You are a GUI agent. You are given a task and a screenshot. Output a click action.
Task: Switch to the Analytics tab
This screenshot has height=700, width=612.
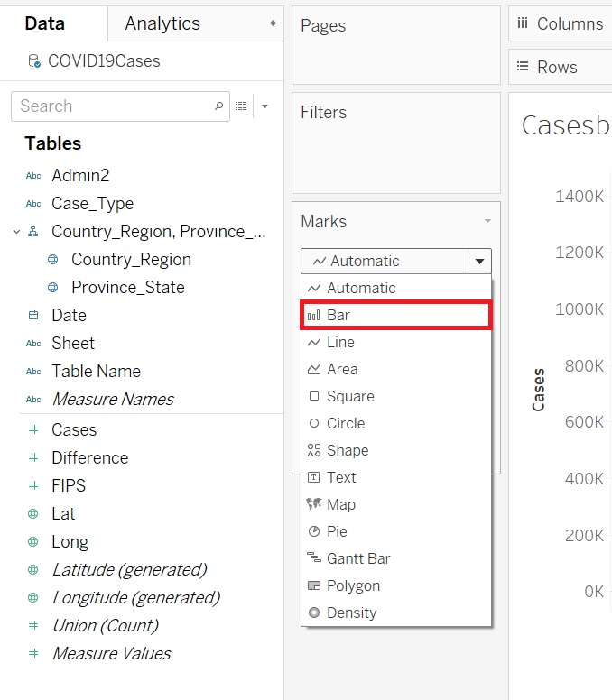point(162,23)
